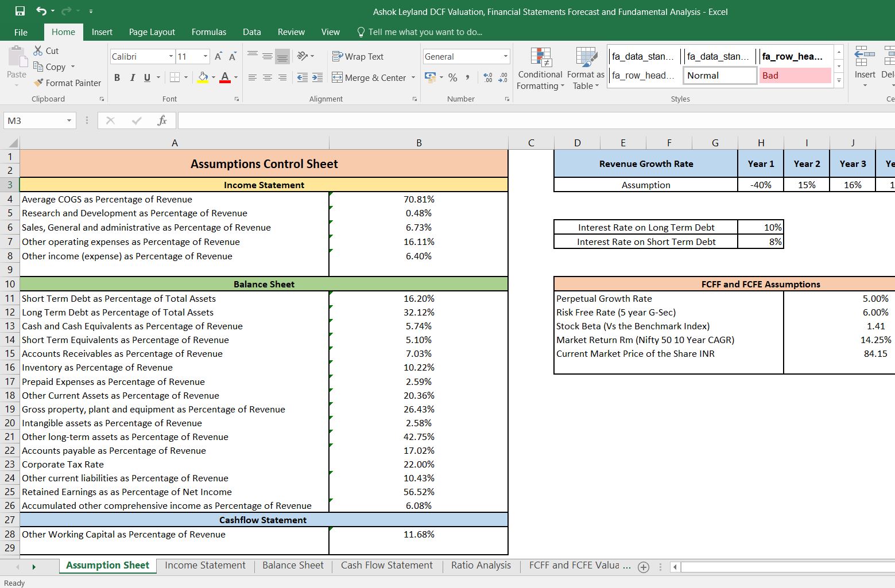Open the font size dropdown
Viewport: 895px width, 588px height.
[206, 56]
